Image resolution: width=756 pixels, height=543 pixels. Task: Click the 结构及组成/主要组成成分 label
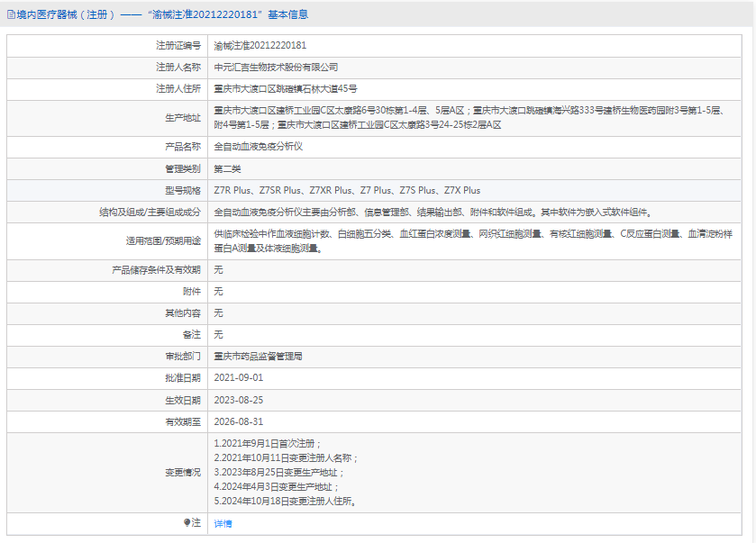[x=150, y=213]
